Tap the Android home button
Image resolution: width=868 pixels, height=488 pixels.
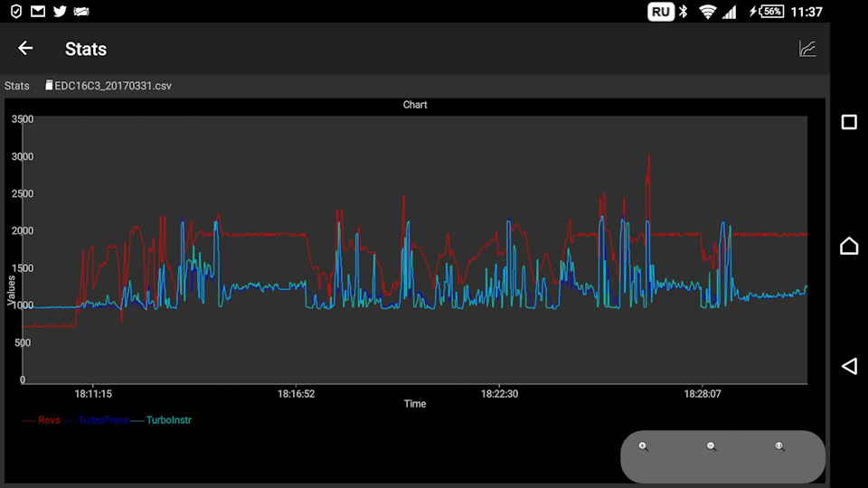[x=849, y=245]
